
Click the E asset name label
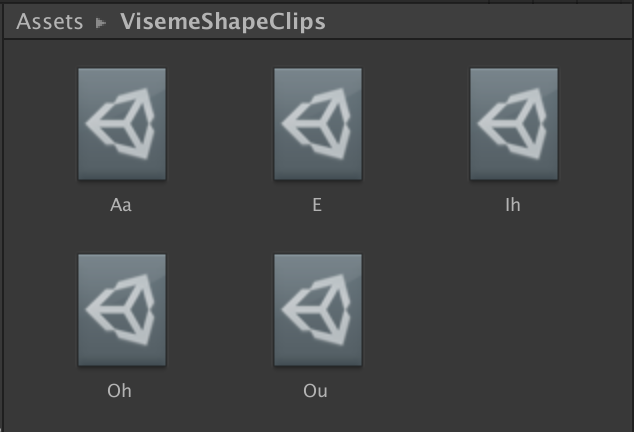coord(317,205)
